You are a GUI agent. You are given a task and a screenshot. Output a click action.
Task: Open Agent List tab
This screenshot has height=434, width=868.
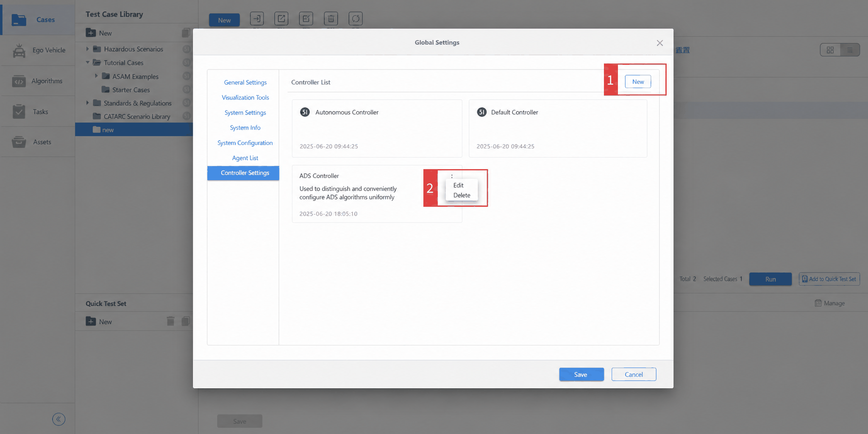coord(245,158)
